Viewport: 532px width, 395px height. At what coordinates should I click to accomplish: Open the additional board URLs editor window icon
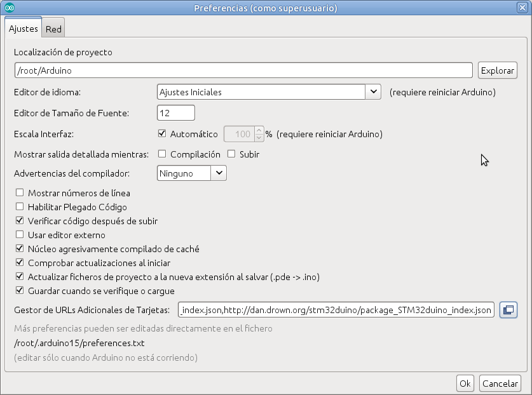[x=508, y=310]
